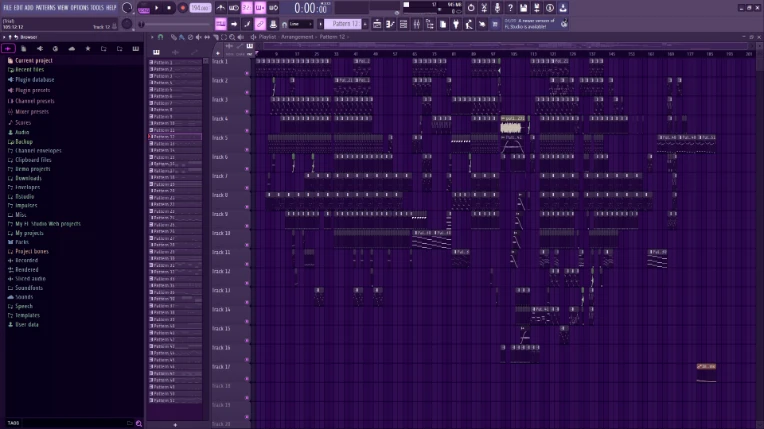764x429 pixels.
Task: Toggle recording countdown 3-2-1 button
Action: [x=247, y=8]
